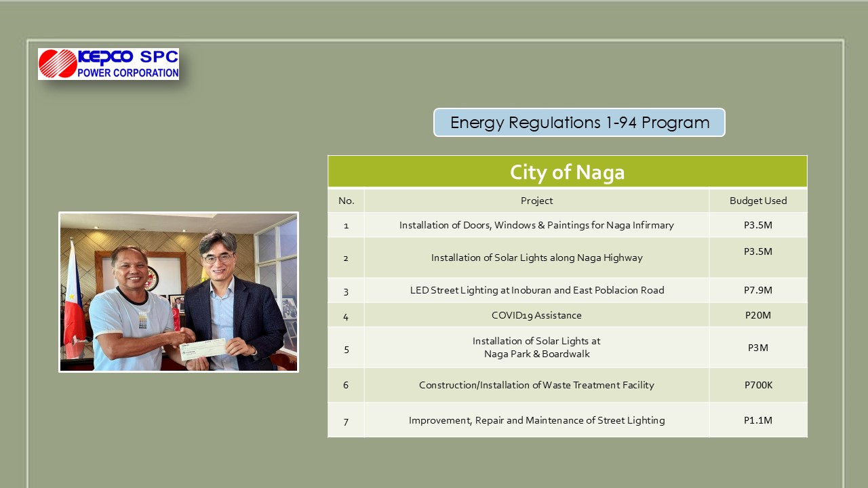Click the P3.5M budget for Naga Infirmary row
The width and height of the screenshot is (868, 488).
tap(758, 225)
